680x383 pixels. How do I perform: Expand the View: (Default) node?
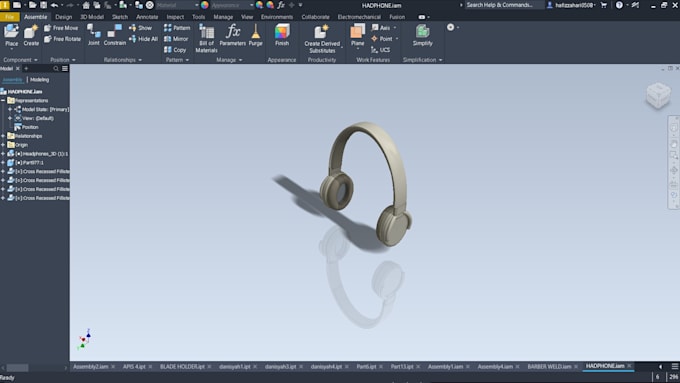(x=10, y=118)
